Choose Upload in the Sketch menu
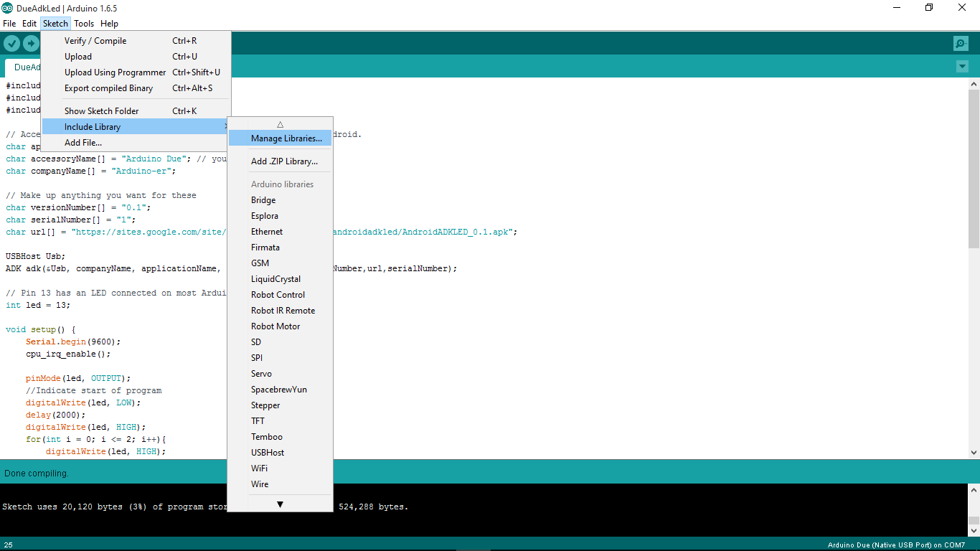 click(x=136, y=57)
